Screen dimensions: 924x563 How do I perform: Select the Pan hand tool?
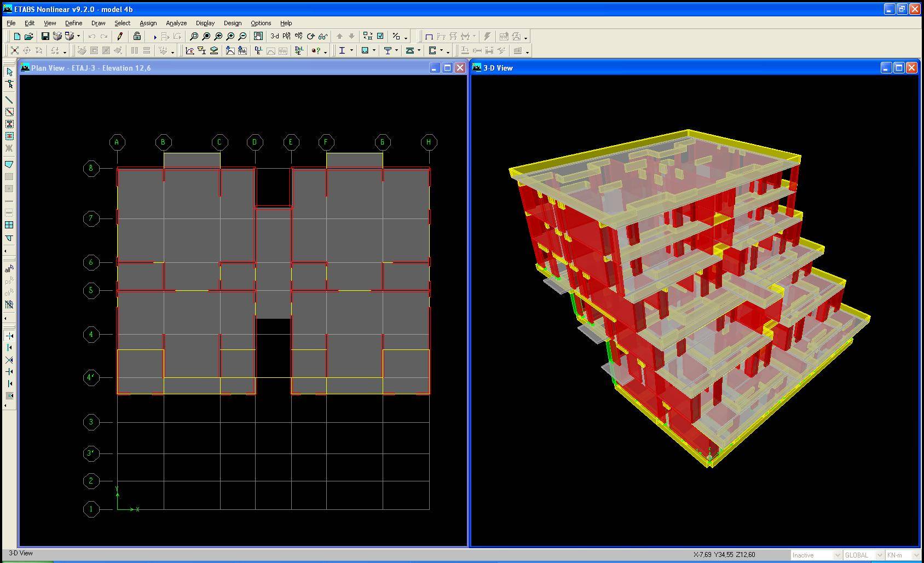click(258, 37)
